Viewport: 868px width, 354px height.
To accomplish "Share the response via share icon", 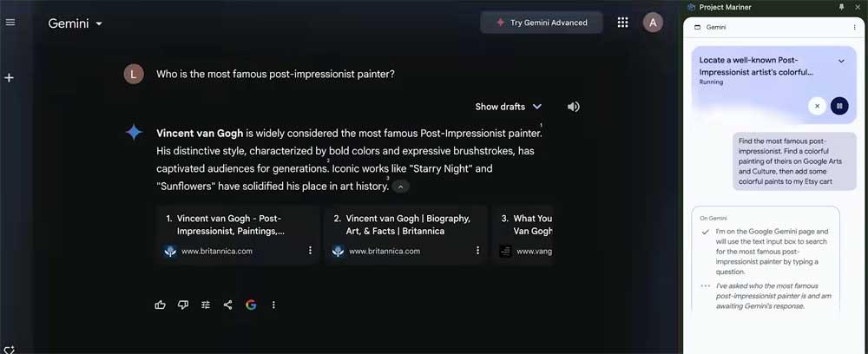I will click(x=227, y=305).
